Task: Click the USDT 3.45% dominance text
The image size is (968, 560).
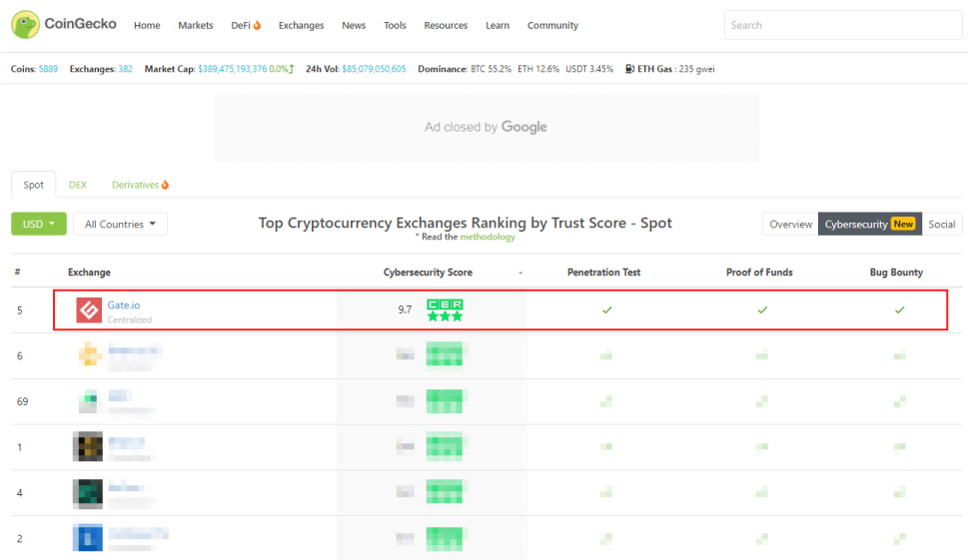Action: click(x=589, y=69)
